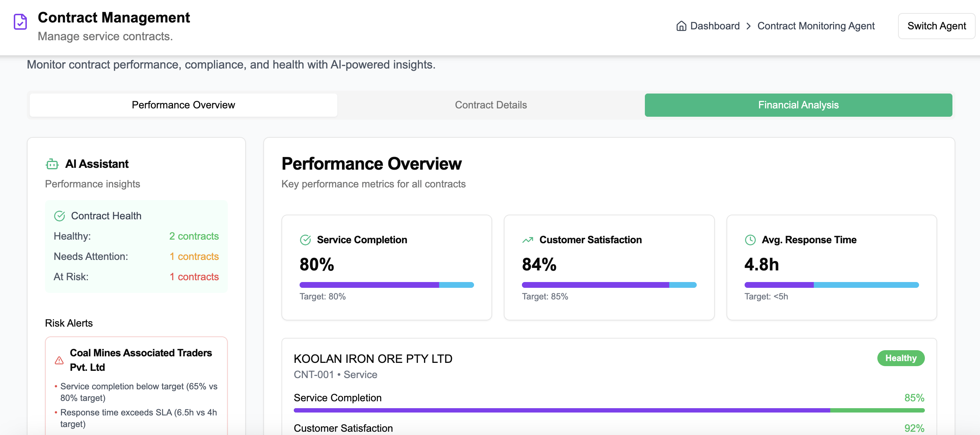980x435 pixels.
Task: Click the 'At Risk:' label
Action: [71, 277]
